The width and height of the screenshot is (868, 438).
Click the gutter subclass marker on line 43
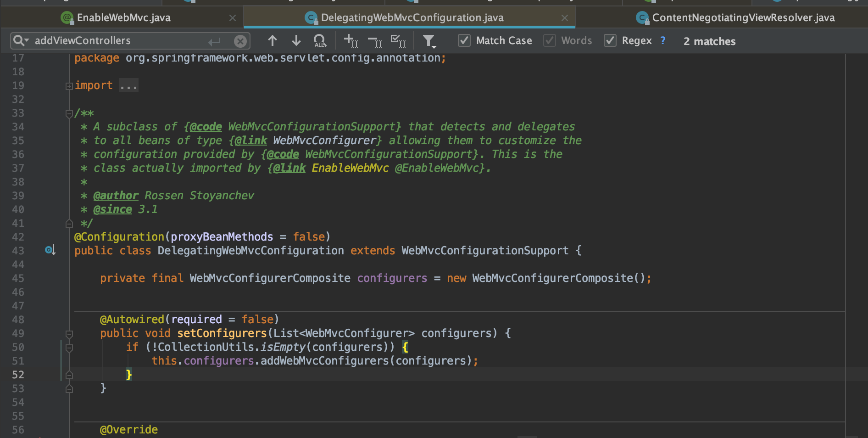pyautogui.click(x=50, y=250)
